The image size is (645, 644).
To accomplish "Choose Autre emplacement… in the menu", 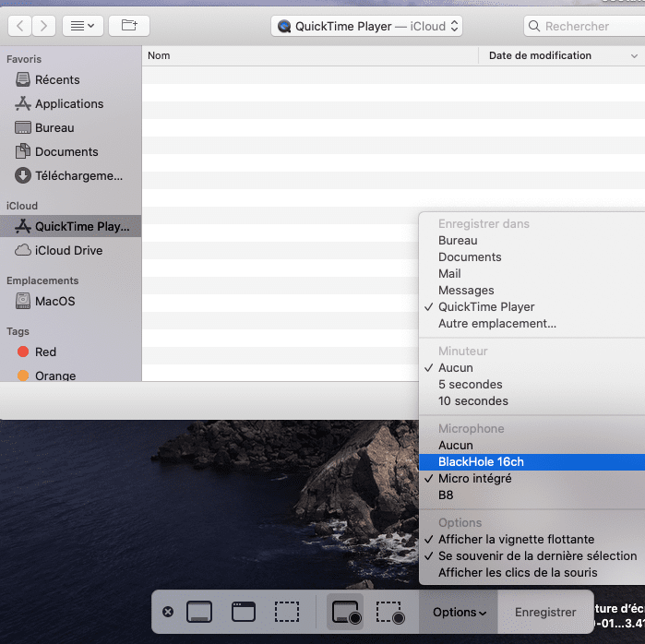I will pyautogui.click(x=532, y=324).
